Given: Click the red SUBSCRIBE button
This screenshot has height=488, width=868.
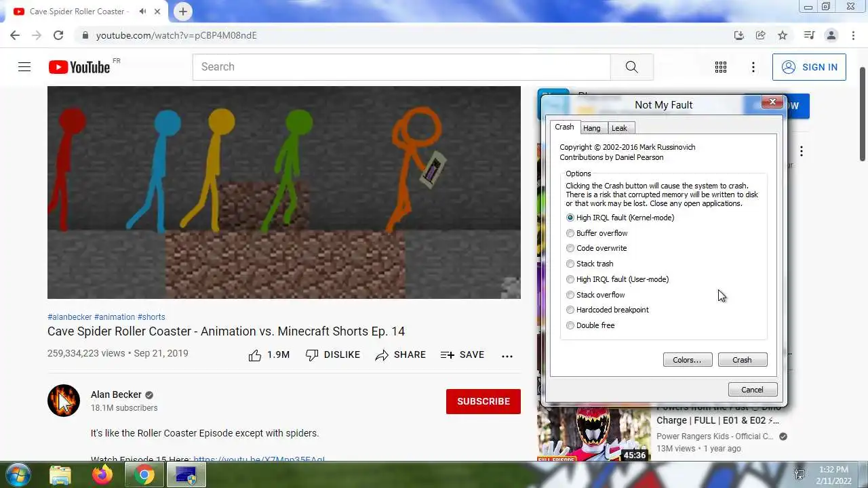Looking at the screenshot, I should [x=484, y=401].
